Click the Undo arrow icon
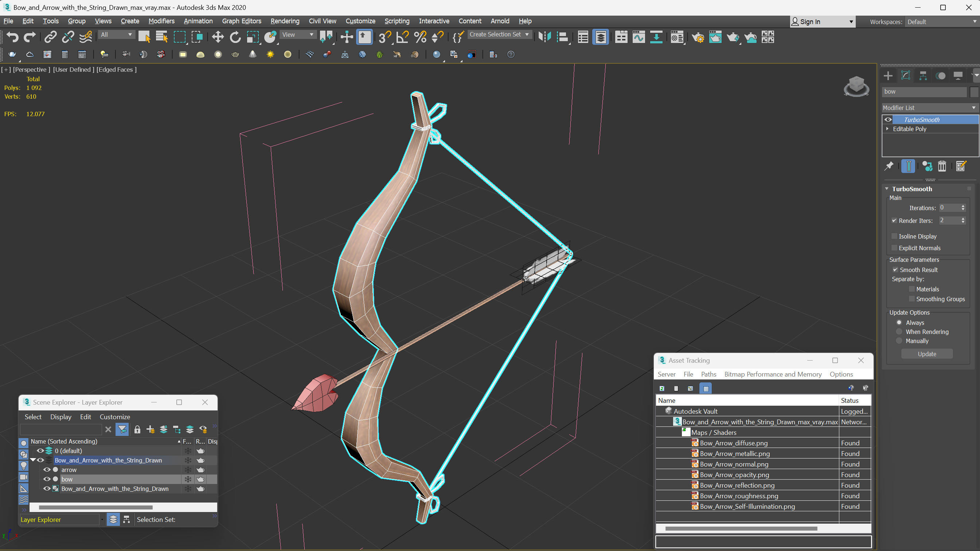The width and height of the screenshot is (980, 551). coord(12,37)
